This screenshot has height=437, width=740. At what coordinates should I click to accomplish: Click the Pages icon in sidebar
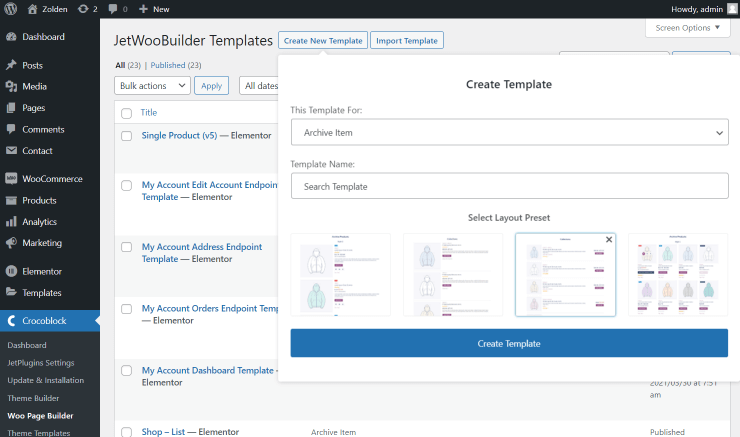tap(11, 108)
